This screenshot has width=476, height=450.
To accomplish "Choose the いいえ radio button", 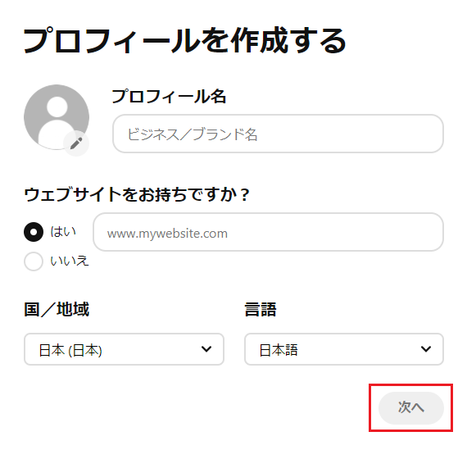I will (34, 261).
